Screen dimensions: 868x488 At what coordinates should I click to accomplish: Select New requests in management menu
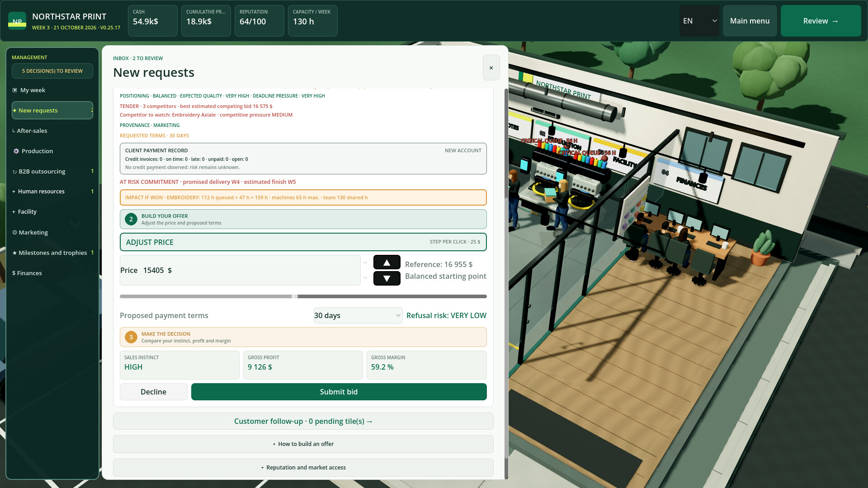[52, 110]
